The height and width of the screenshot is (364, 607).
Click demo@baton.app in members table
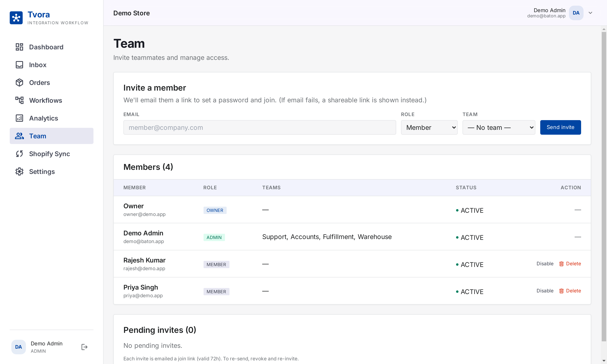[x=143, y=241]
